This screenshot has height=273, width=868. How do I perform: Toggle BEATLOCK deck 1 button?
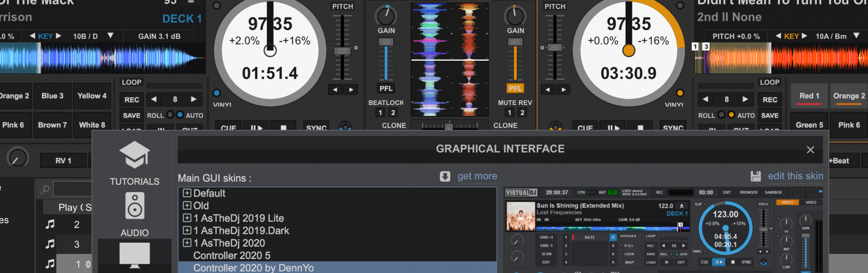pyautogui.click(x=380, y=112)
